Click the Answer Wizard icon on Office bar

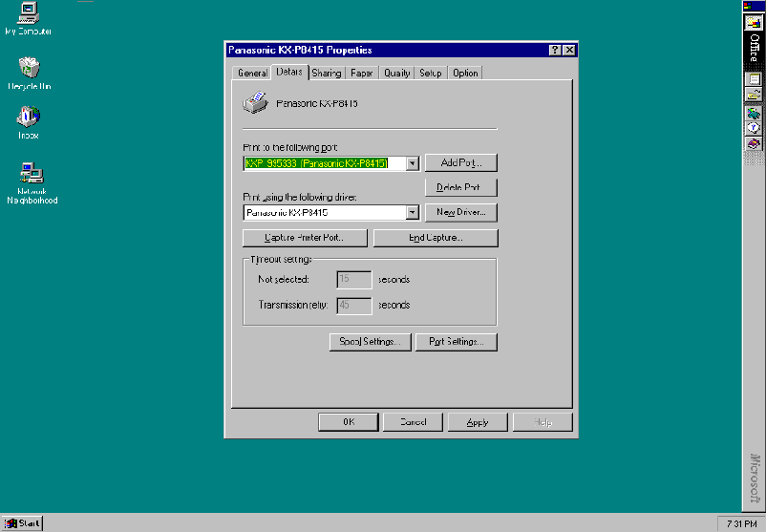click(754, 128)
